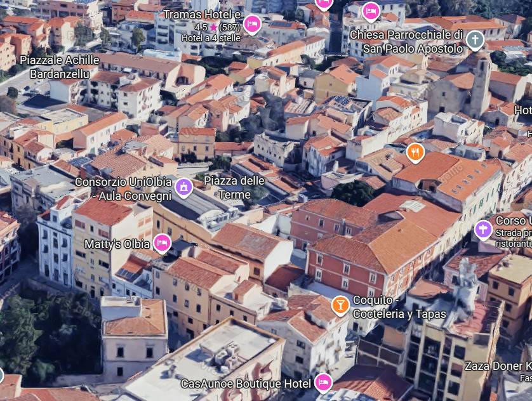The height and width of the screenshot is (401, 532).
Task: Open the orange restaurant fork-and-knife pin
Action: pyautogui.click(x=415, y=152)
